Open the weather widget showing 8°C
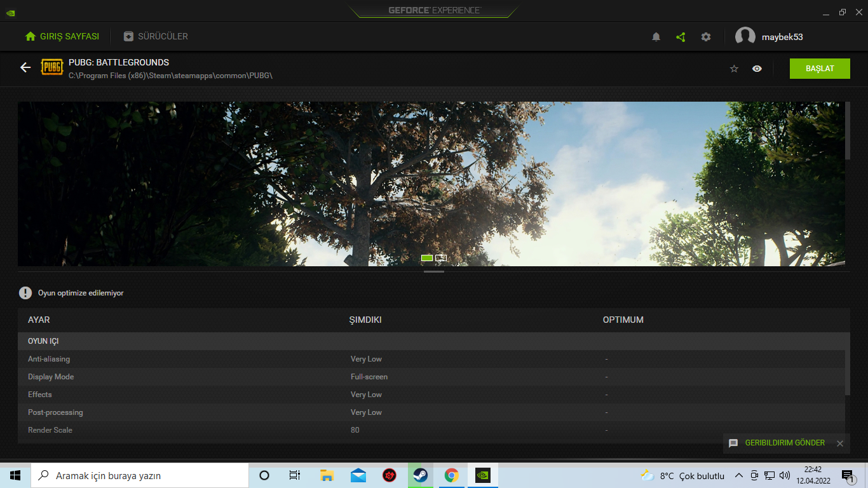 pos(683,475)
